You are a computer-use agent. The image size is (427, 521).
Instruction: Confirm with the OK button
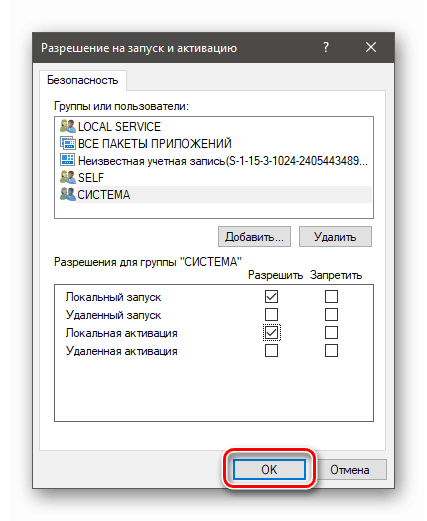tap(269, 469)
